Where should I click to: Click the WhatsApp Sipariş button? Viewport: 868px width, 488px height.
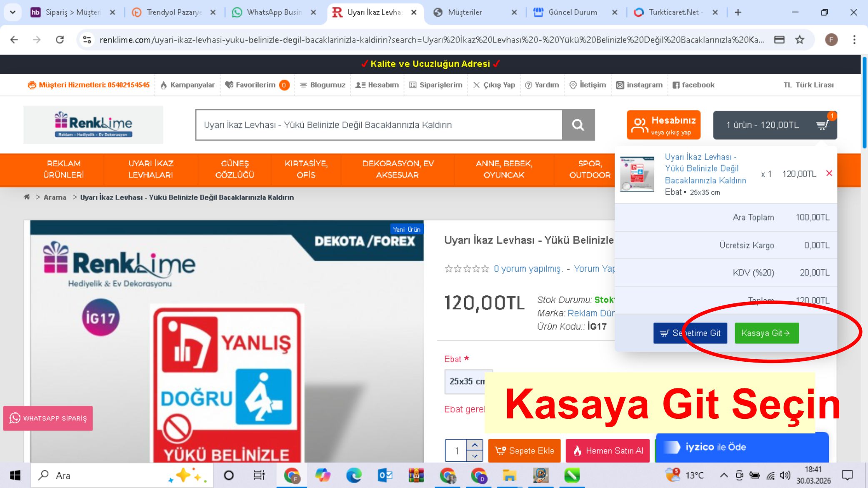[x=48, y=418]
